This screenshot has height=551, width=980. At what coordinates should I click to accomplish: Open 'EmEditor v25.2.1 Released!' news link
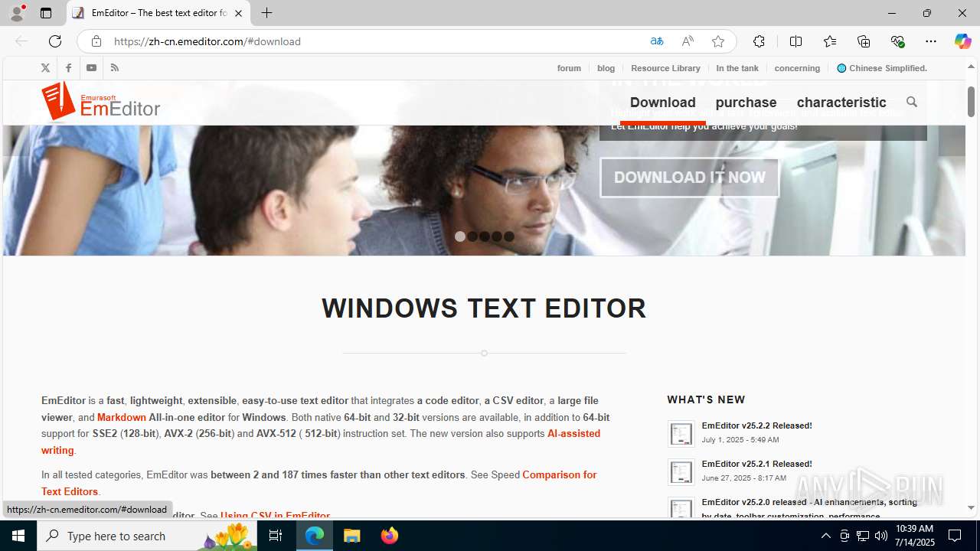tap(756, 464)
